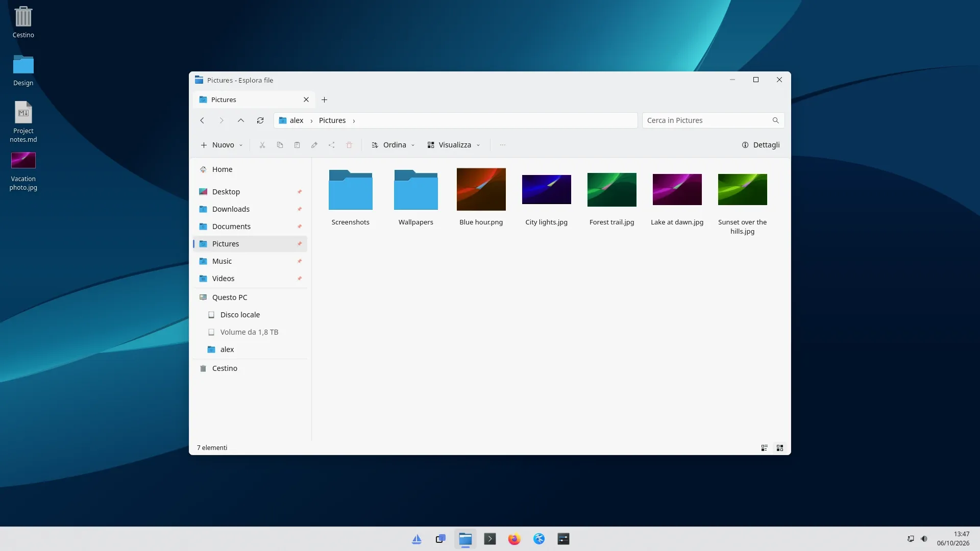Open a new tab with plus button
The height and width of the screenshot is (551, 980).
pos(324,99)
